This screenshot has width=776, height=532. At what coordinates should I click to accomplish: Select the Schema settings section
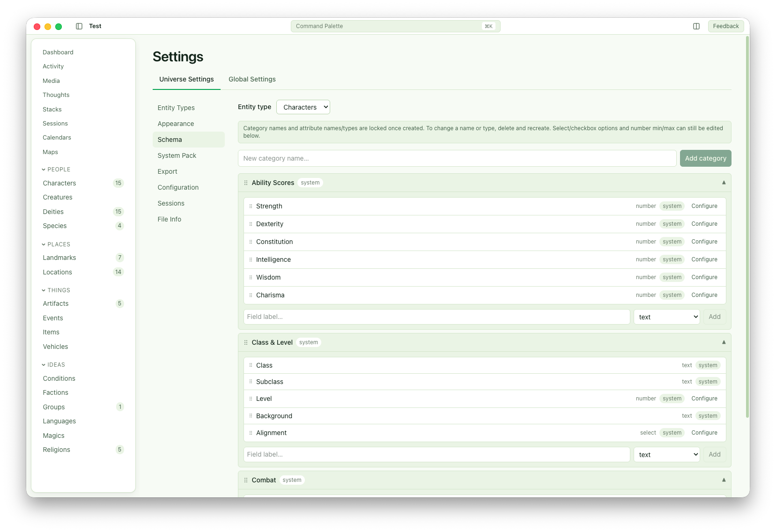[189, 140]
